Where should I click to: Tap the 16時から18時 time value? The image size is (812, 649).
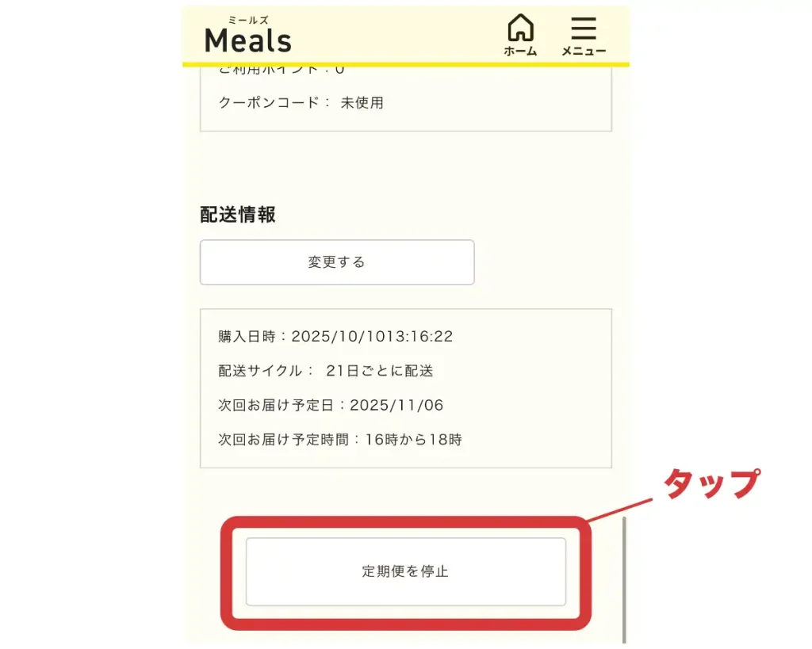click(x=413, y=439)
